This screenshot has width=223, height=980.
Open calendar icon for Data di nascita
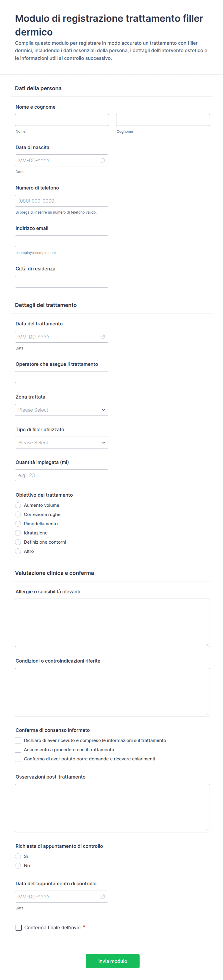[x=102, y=161]
